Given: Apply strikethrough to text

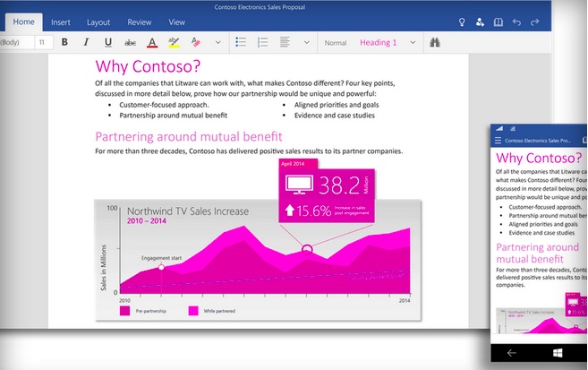Looking at the screenshot, I should click(x=130, y=42).
